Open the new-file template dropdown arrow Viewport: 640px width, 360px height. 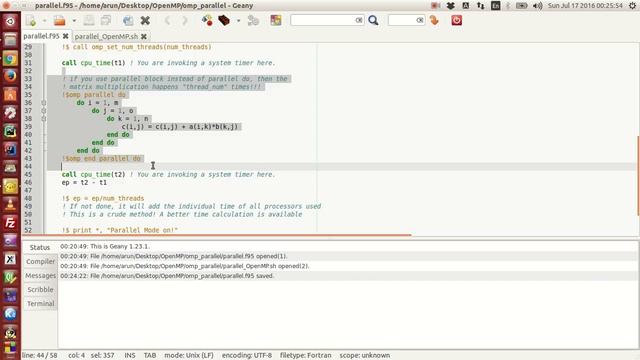(44, 20)
